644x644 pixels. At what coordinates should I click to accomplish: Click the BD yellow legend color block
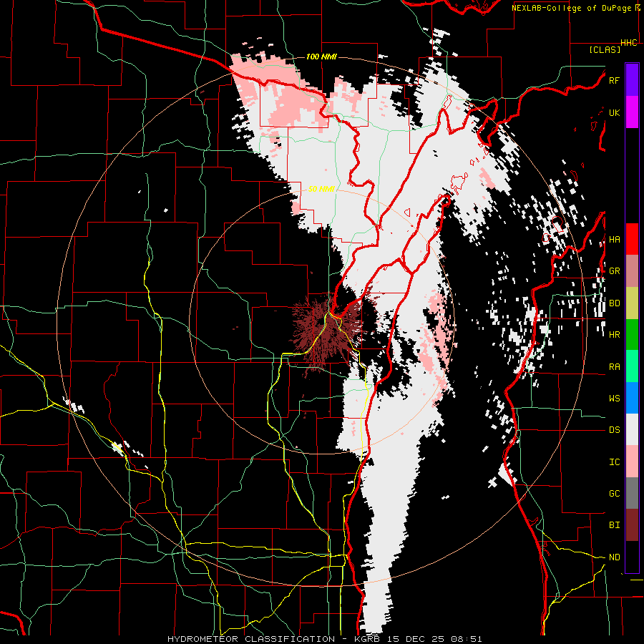coord(632,303)
